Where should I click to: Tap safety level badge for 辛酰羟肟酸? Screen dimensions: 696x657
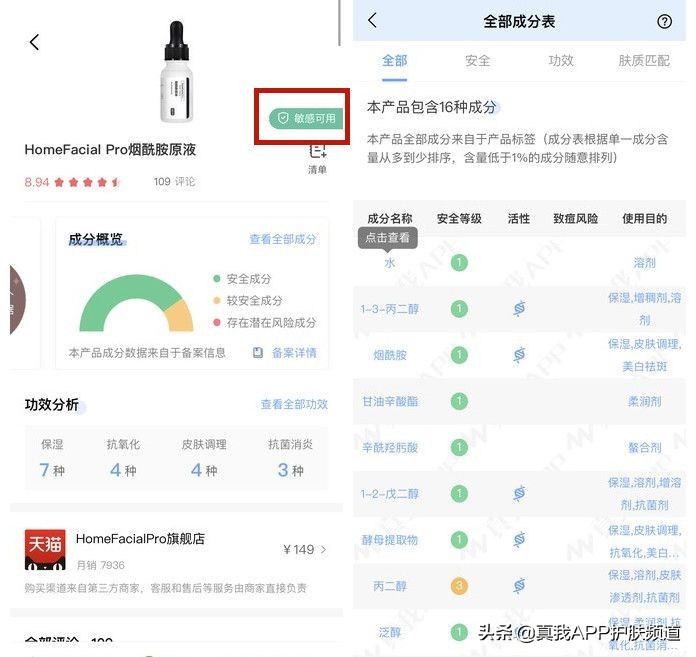point(459,447)
